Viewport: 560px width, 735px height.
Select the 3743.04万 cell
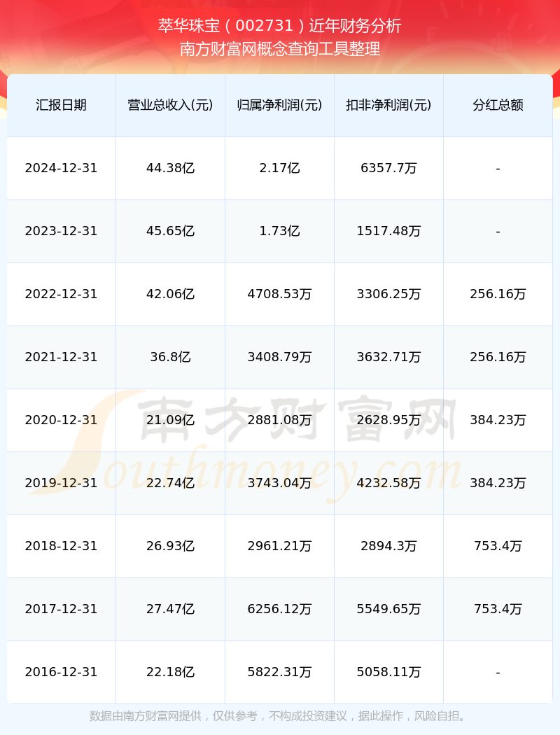point(280,483)
